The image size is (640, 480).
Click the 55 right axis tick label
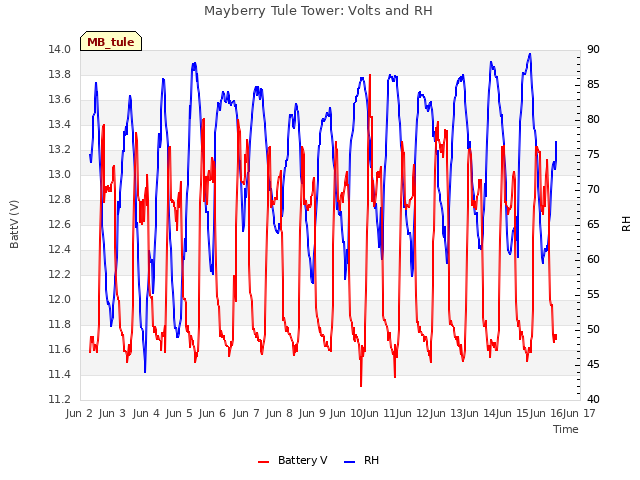point(593,294)
